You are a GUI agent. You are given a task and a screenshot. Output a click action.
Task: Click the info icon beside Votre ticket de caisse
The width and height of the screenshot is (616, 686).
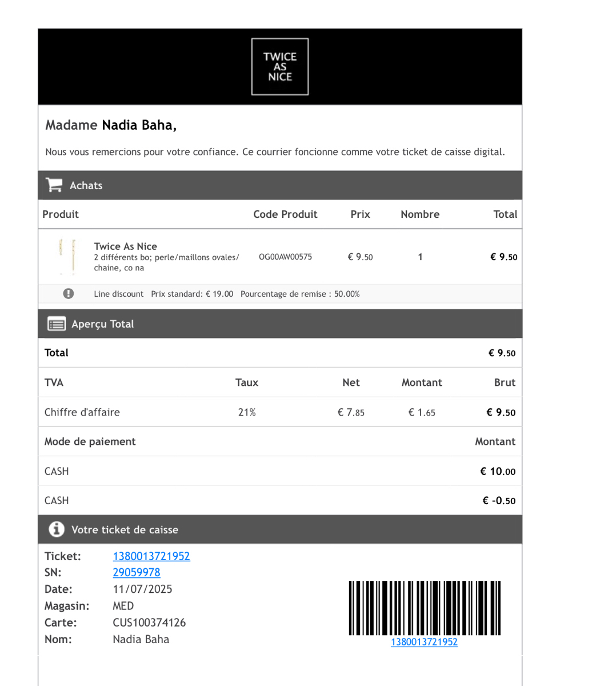(x=57, y=529)
